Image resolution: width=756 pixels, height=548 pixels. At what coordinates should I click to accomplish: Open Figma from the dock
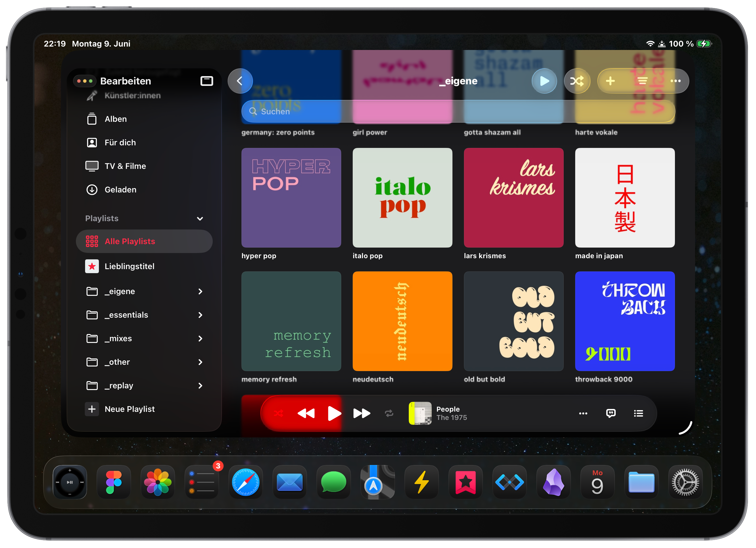114,483
